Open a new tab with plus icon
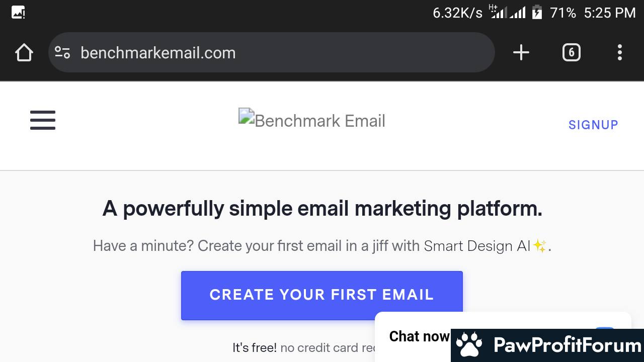 (521, 52)
